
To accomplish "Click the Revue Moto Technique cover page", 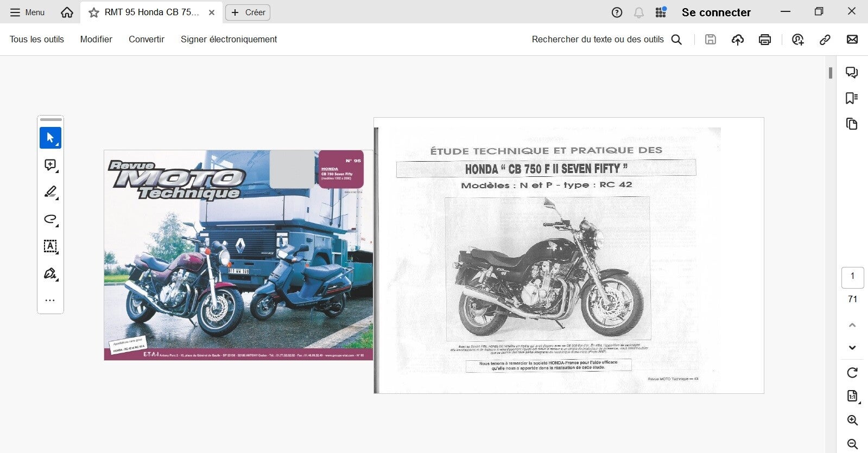I will pos(238,255).
